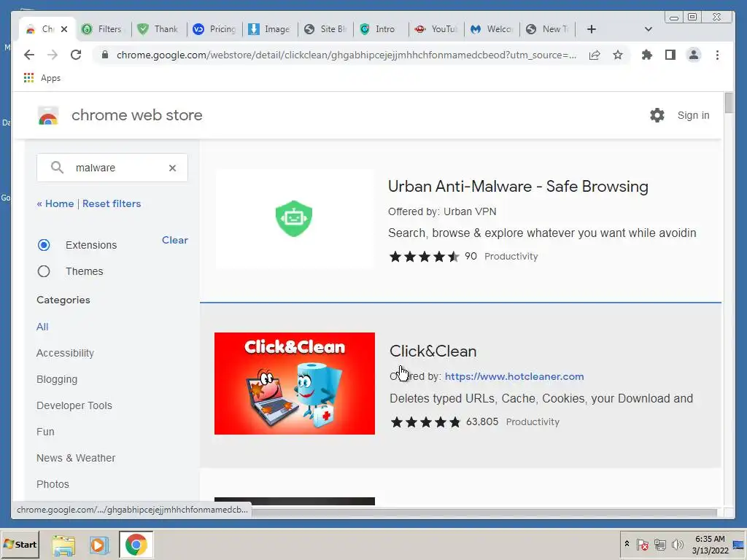Screen dimensions: 747x560
Task: Open the Web Store settings gear
Action: point(657,115)
